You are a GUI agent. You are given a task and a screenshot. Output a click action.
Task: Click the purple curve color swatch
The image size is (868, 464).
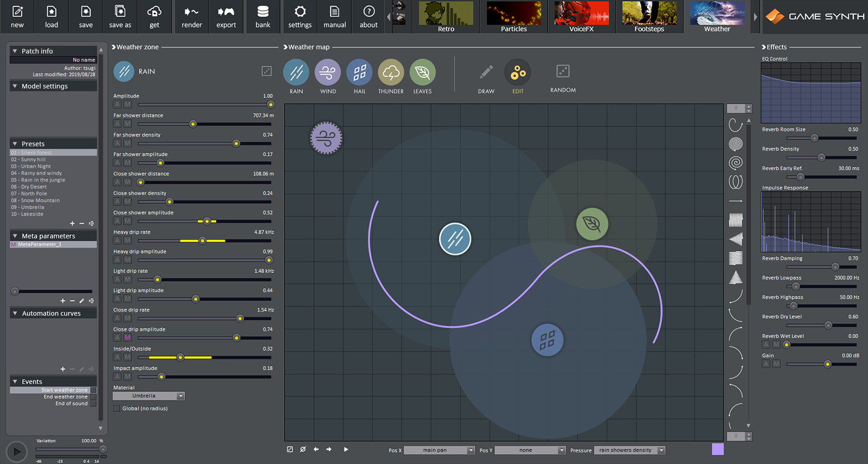717,449
